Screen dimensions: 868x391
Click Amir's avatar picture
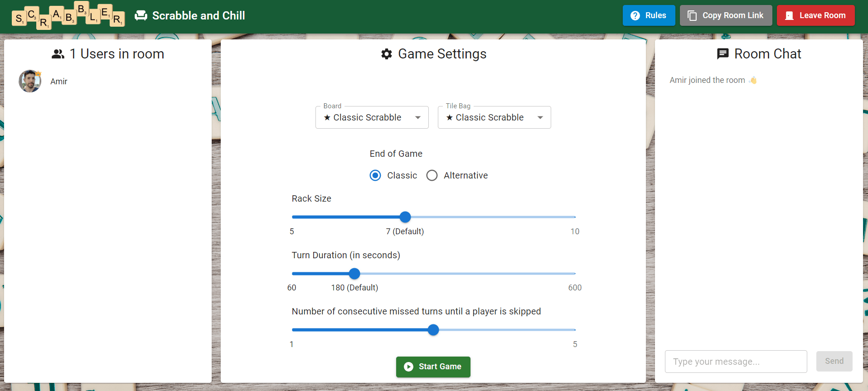pos(30,81)
